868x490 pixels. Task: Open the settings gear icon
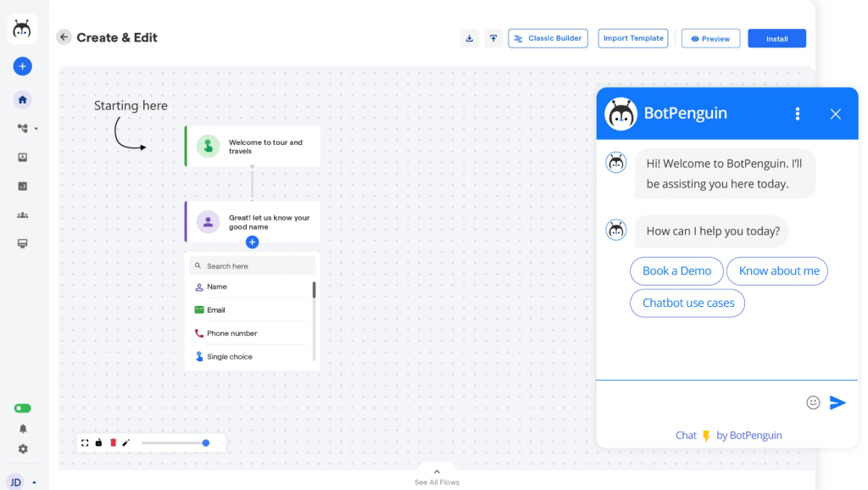point(23,449)
